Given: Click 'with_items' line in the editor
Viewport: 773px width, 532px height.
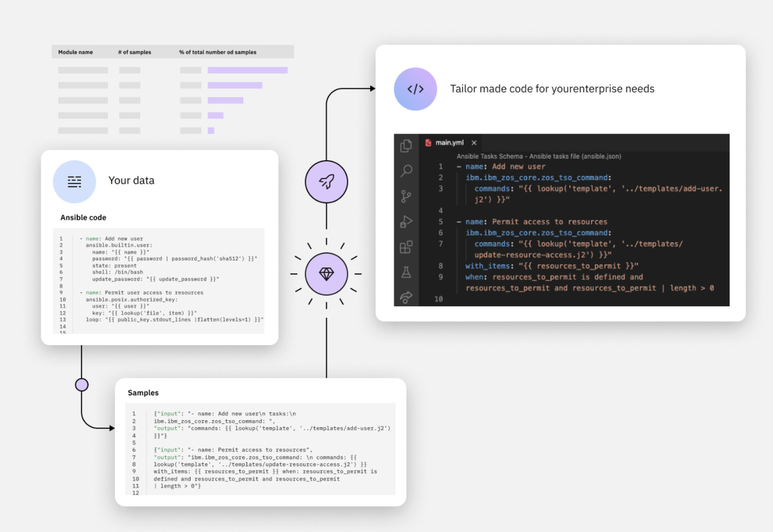Looking at the screenshot, I should click(x=552, y=266).
